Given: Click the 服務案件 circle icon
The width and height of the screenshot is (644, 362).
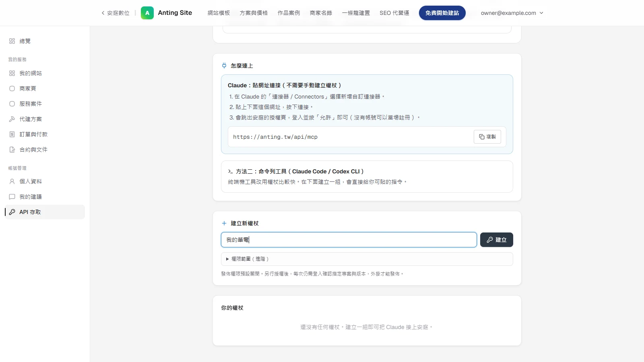Looking at the screenshot, I should (12, 104).
